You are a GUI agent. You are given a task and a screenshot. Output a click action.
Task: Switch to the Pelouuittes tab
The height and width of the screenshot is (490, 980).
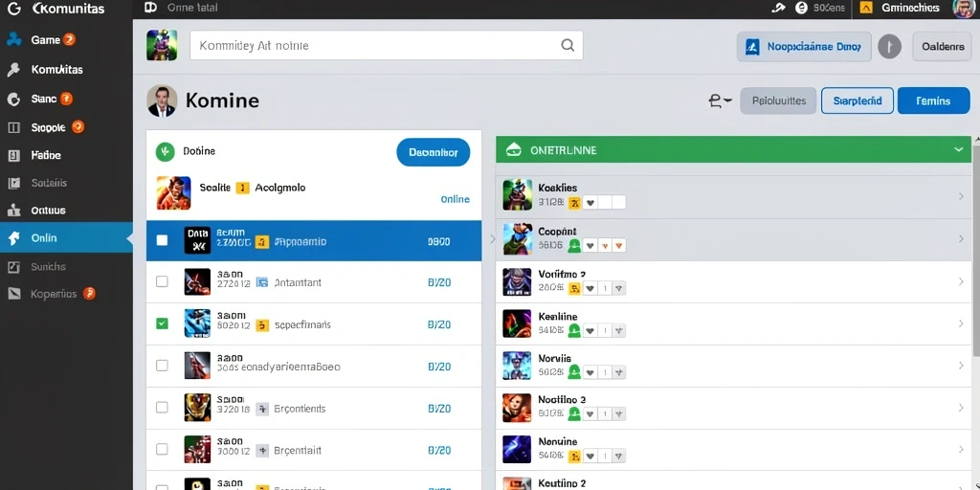778,100
